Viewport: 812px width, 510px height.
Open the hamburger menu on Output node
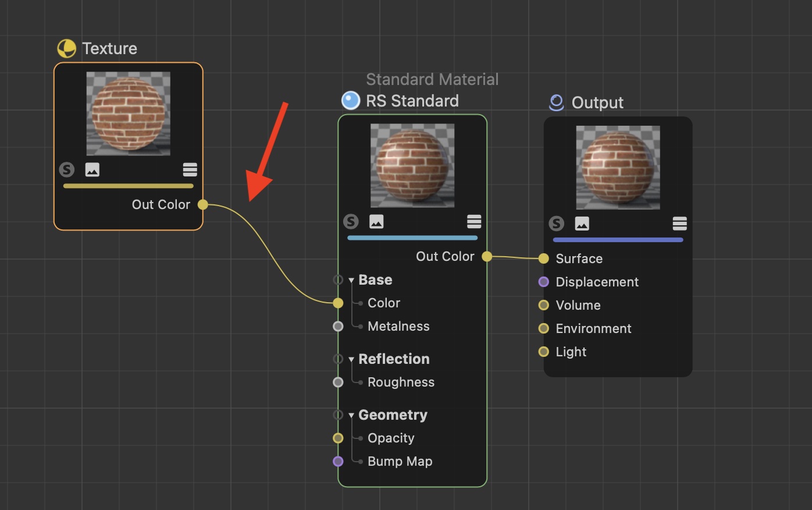click(679, 224)
